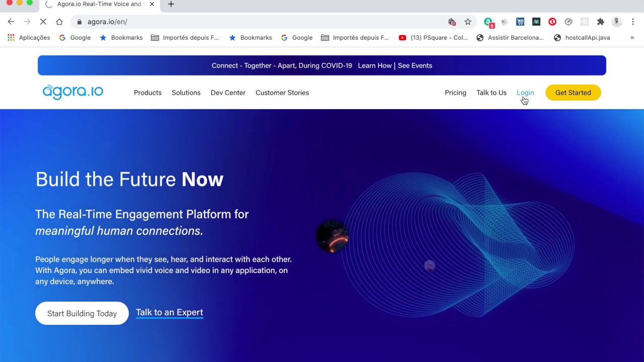Go back using the browser back arrow
This screenshot has width=644, height=362.
click(x=11, y=22)
